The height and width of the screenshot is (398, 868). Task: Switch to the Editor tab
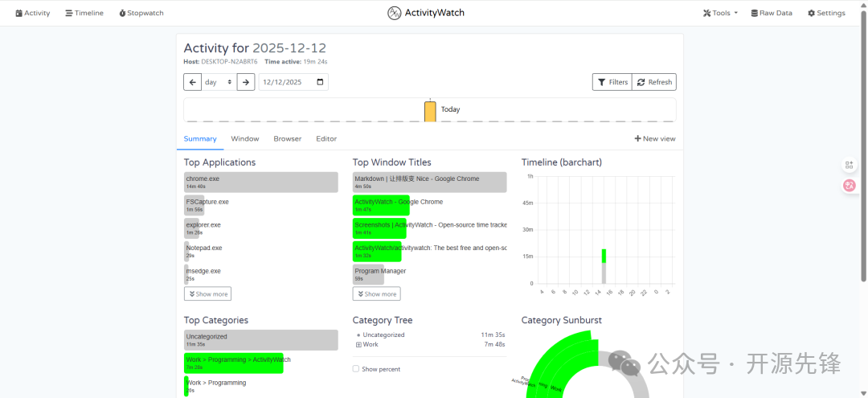tap(326, 138)
